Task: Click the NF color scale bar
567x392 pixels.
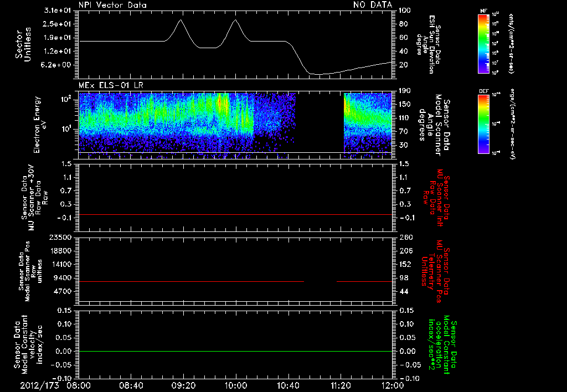Action: [x=483, y=44]
